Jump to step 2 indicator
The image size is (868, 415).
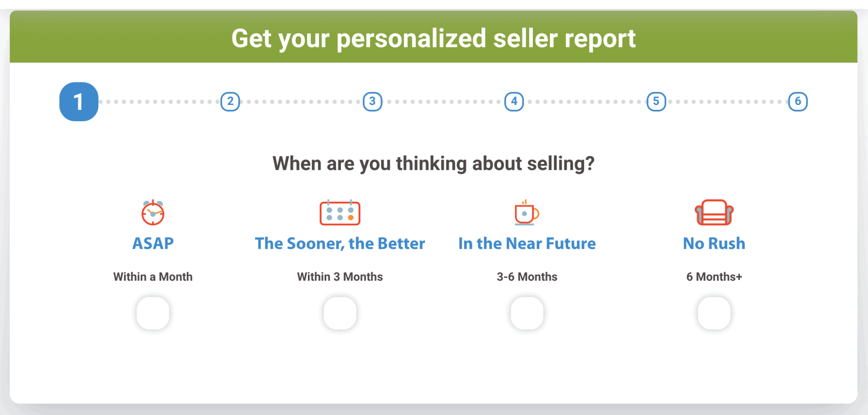pos(230,102)
